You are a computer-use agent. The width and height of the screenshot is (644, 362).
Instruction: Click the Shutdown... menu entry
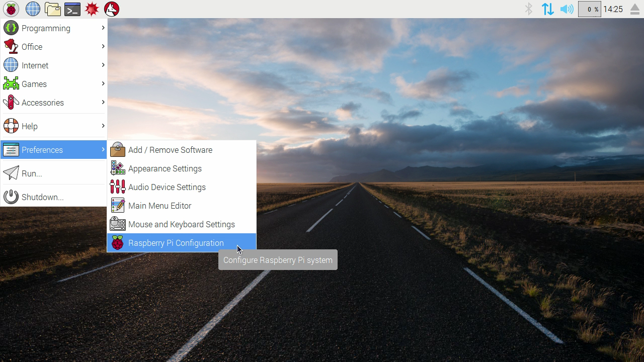coord(42,197)
